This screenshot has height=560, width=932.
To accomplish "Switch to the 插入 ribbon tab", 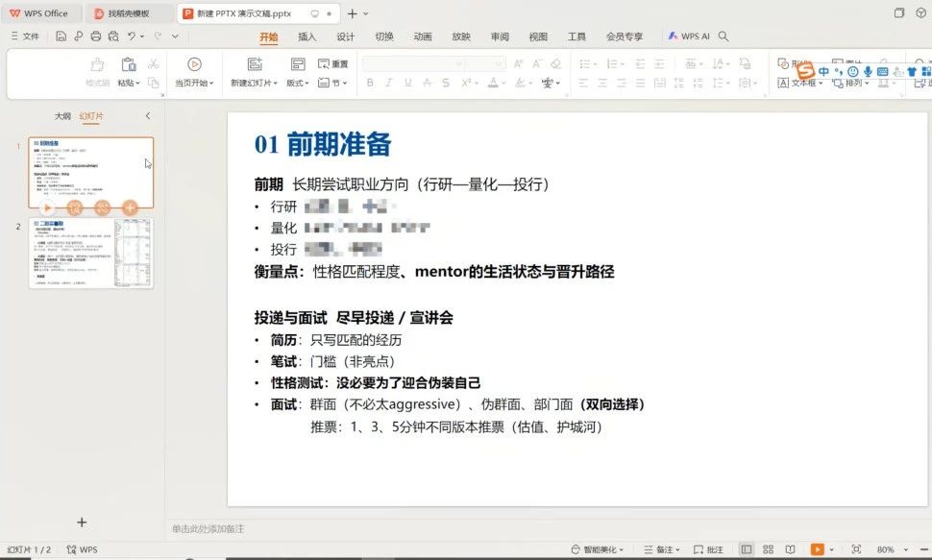I will [307, 37].
